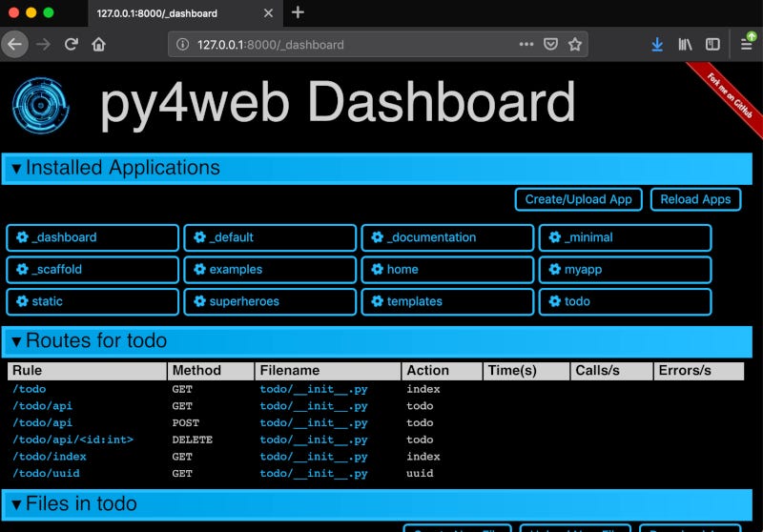Screen dimensions: 763x532
Task: Open the /todo/uuid route link
Action: [x=46, y=474]
